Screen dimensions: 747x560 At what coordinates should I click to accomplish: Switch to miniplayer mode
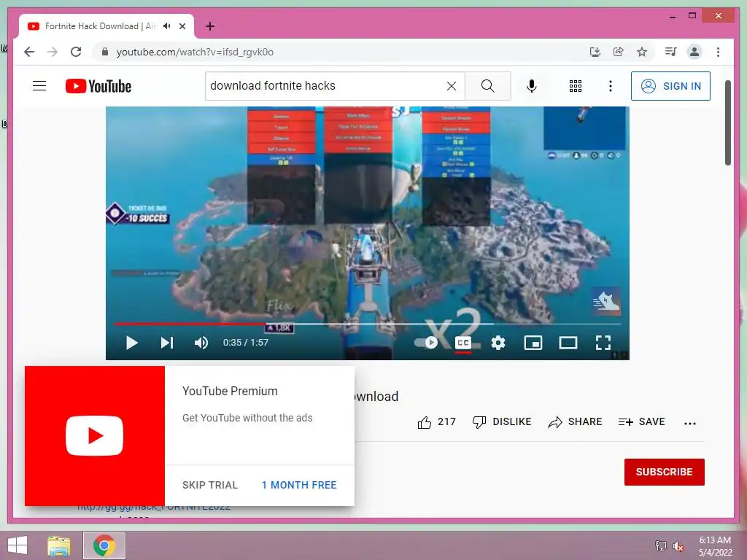coord(533,343)
